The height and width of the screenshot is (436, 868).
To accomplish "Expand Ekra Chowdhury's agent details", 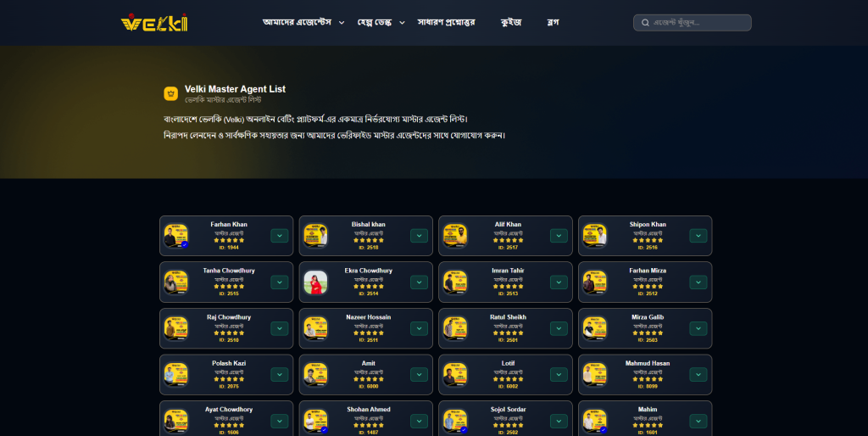I will pyautogui.click(x=419, y=282).
